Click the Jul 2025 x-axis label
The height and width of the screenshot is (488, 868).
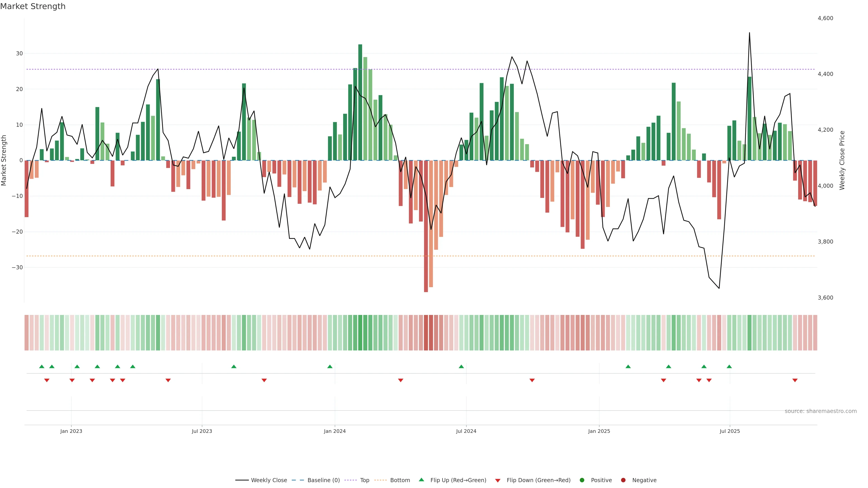coord(730,431)
